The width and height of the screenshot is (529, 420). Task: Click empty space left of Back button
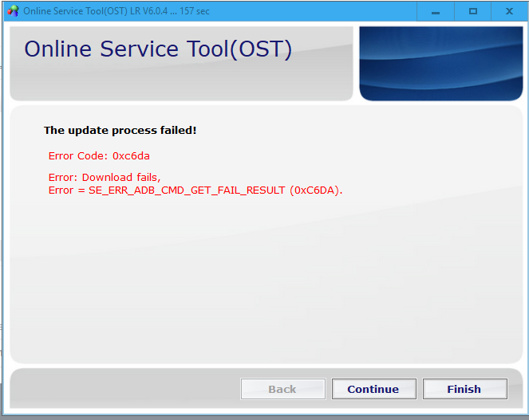tap(120, 389)
